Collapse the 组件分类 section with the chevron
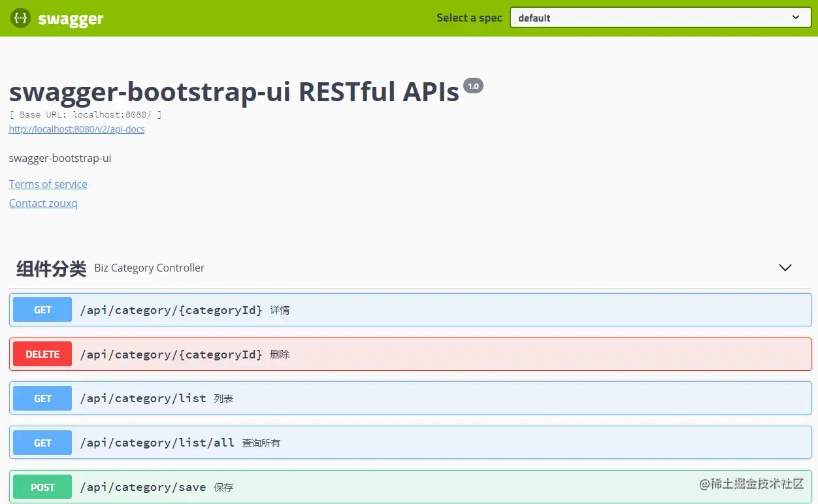The image size is (818, 504). point(785,268)
